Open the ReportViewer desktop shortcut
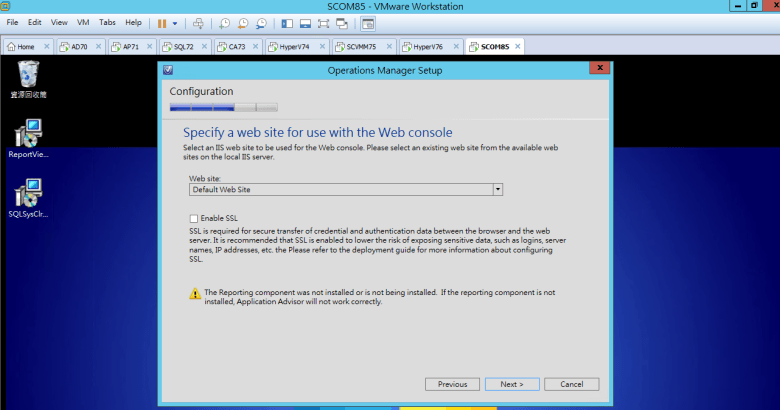This screenshot has height=410, width=780. pyautogui.click(x=29, y=138)
